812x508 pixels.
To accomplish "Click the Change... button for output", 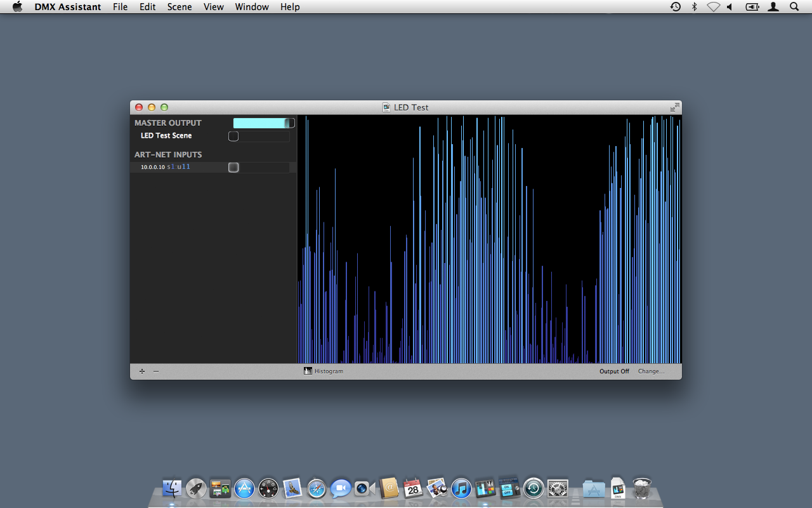I will point(651,371).
